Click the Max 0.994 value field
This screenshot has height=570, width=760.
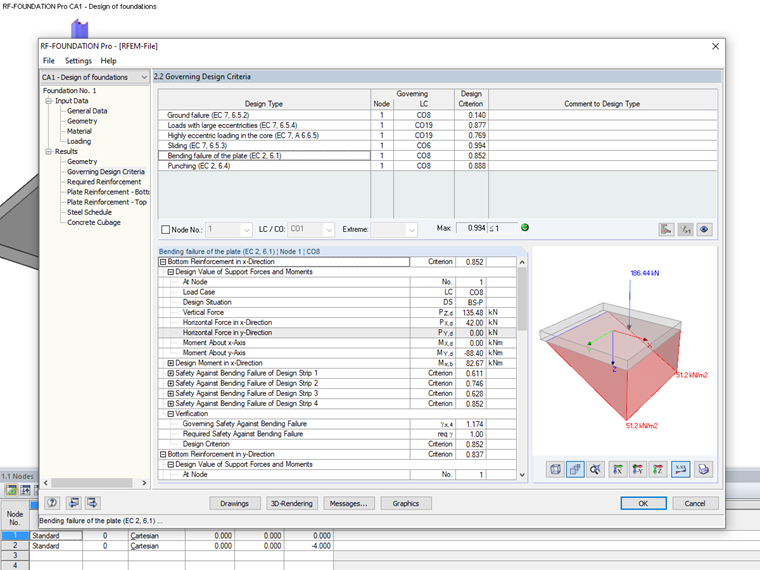pyautogui.click(x=471, y=228)
